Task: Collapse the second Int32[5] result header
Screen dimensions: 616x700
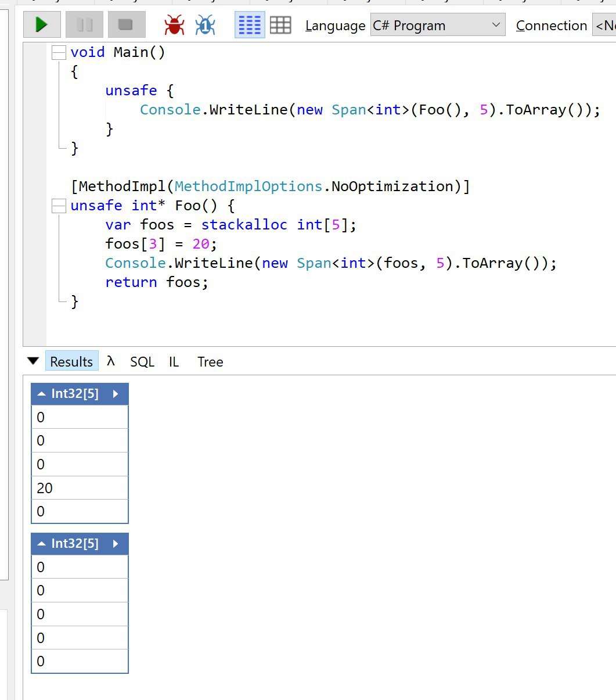Action: (x=41, y=544)
